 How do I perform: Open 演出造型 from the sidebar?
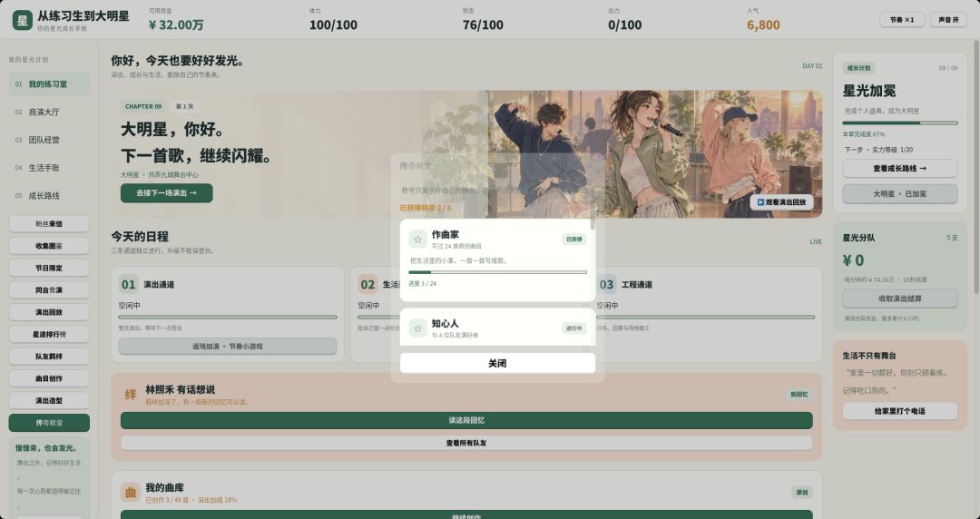[x=49, y=400]
